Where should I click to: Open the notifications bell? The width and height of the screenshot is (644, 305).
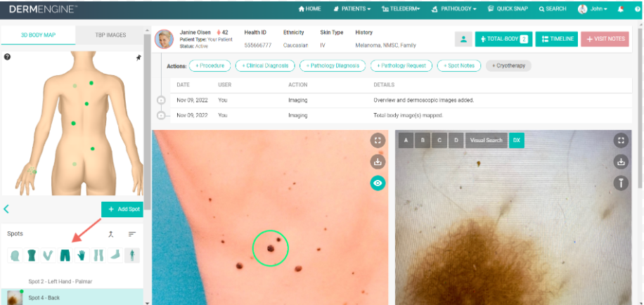[x=621, y=9]
